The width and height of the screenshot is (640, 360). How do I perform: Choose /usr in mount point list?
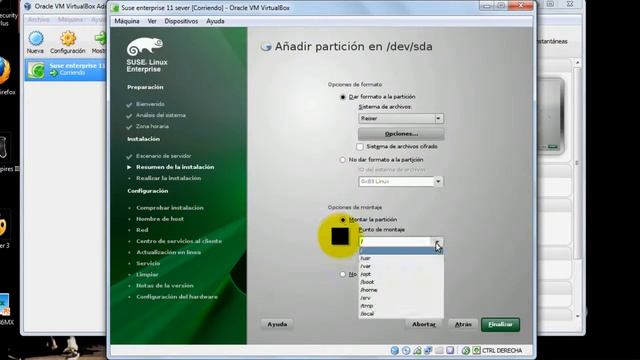coord(401,258)
